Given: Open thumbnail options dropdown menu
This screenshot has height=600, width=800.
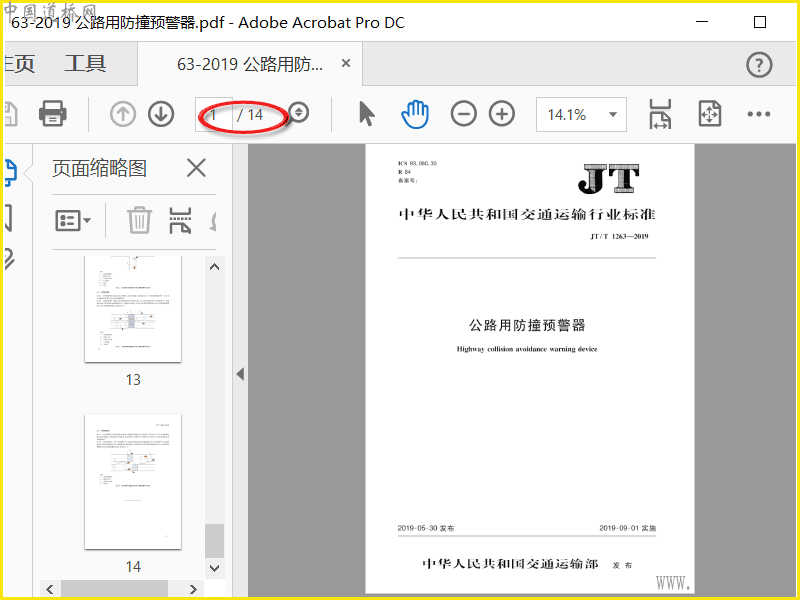Looking at the screenshot, I should 72,221.
